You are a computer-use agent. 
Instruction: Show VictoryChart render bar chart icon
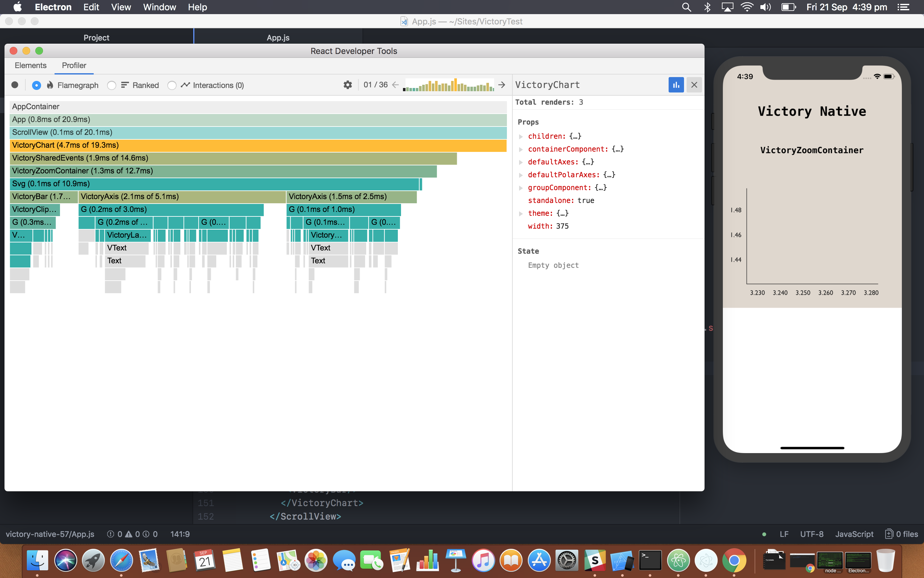click(x=676, y=85)
